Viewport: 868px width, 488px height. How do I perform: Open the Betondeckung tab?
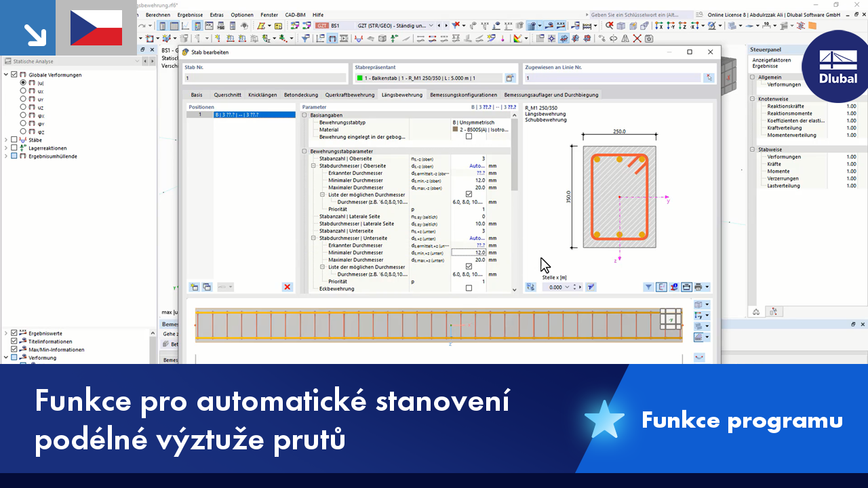click(x=302, y=95)
